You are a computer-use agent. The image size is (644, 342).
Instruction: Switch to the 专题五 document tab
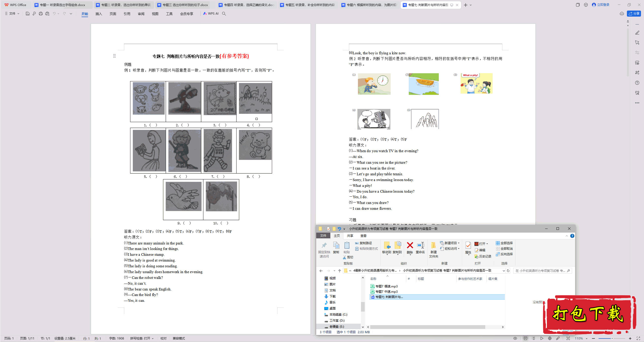pos(308,5)
